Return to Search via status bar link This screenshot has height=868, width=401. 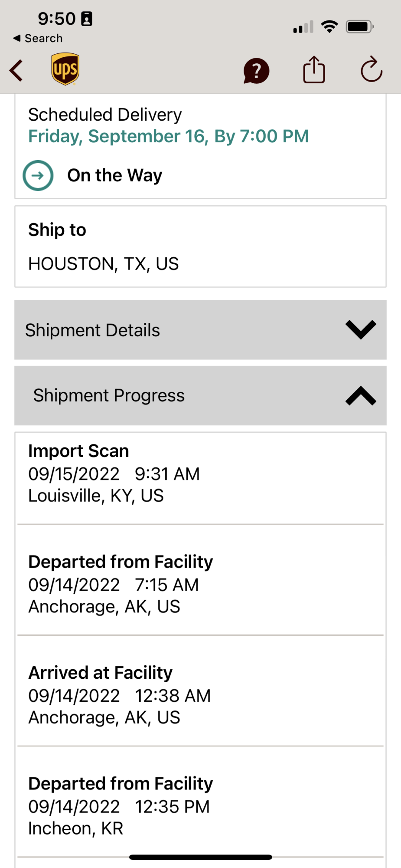(38, 38)
